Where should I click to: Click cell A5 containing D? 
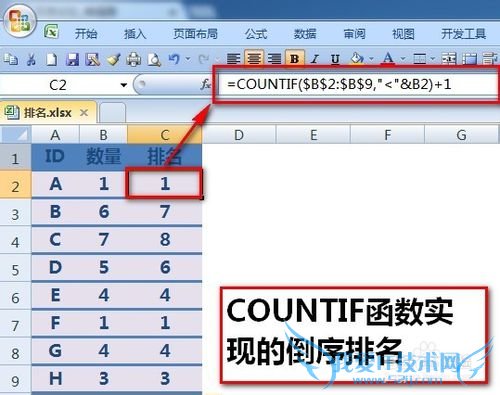(55, 267)
